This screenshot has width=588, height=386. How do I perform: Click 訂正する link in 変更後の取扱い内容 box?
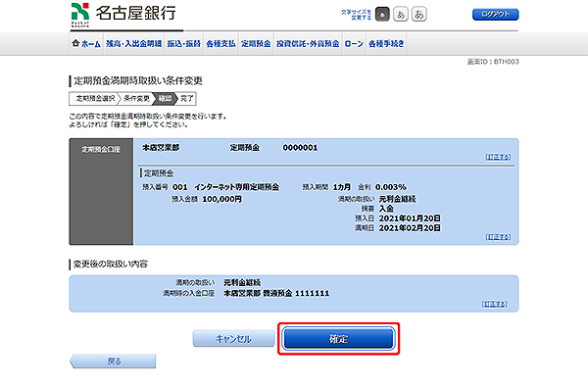tap(494, 304)
